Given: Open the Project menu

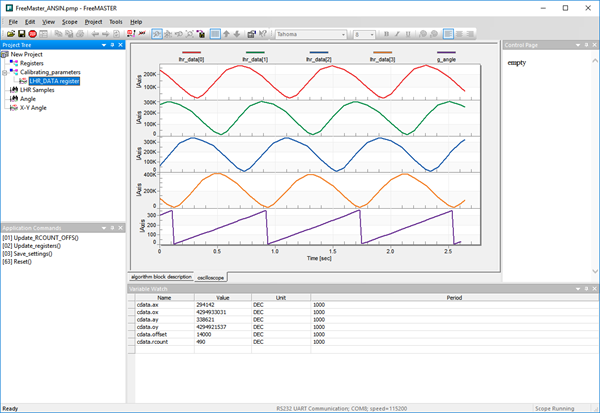Looking at the screenshot, I should 93,22.
